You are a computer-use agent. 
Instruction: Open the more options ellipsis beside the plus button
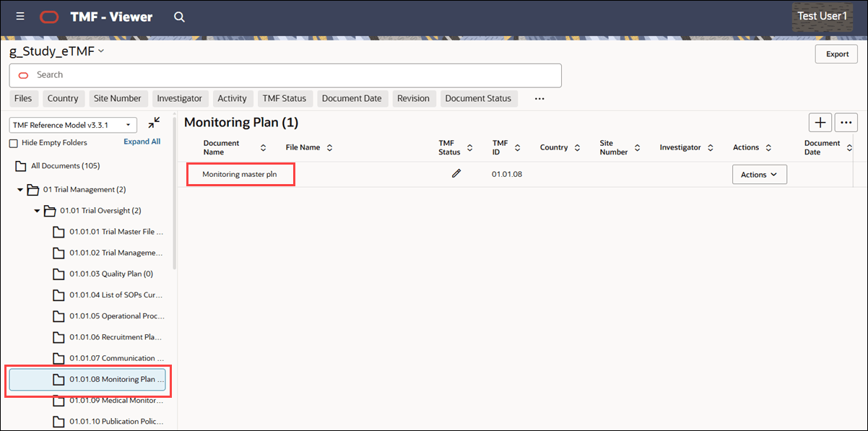tap(846, 122)
